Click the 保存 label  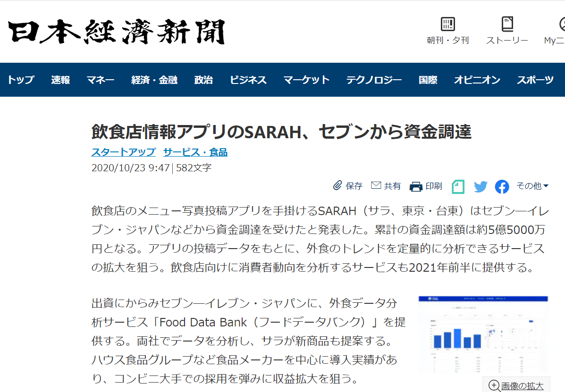[x=354, y=186]
